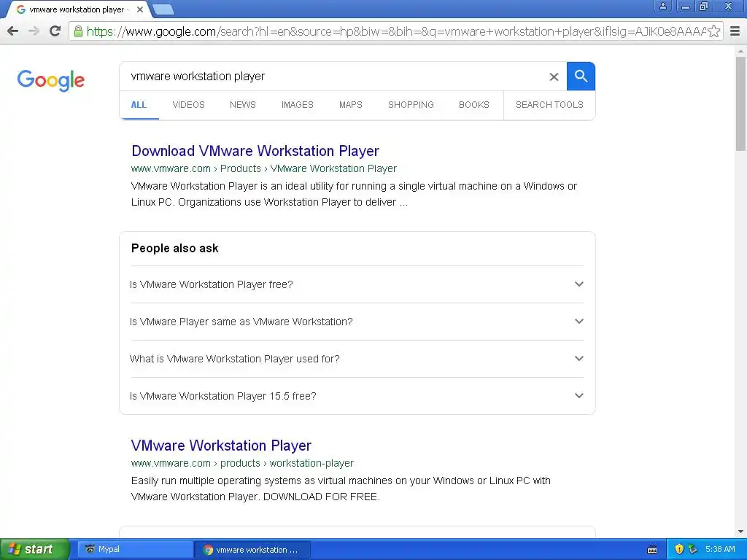Open 'Download VMware Workstation Player' result
747x560 pixels.
[x=255, y=151]
